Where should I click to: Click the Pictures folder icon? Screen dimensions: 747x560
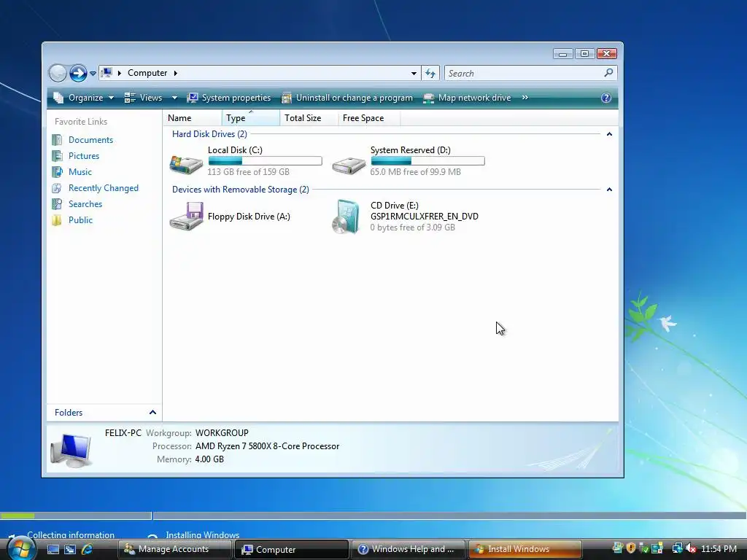pyautogui.click(x=57, y=156)
